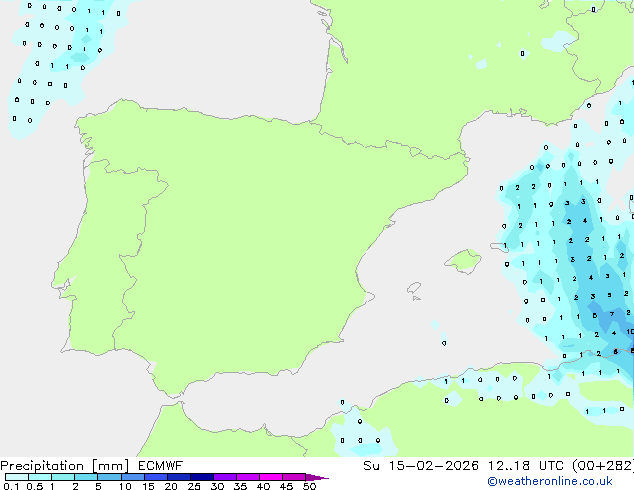Click the legend tick label '0.5'
The image size is (634, 490).
point(35,486)
